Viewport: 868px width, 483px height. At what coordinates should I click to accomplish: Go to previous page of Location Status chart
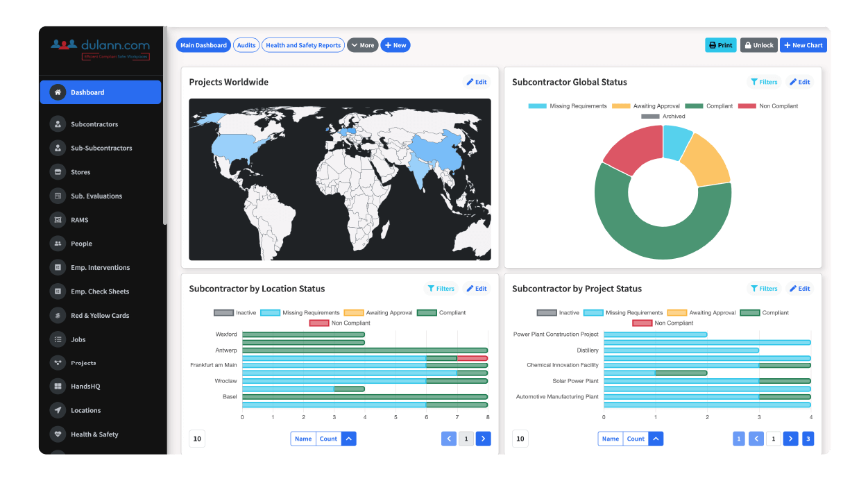[449, 439]
